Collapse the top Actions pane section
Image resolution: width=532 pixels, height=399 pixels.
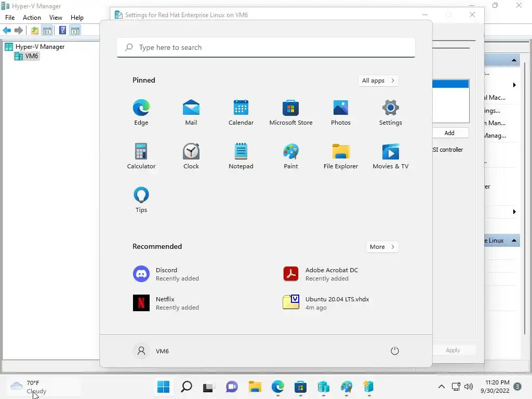tap(514, 60)
